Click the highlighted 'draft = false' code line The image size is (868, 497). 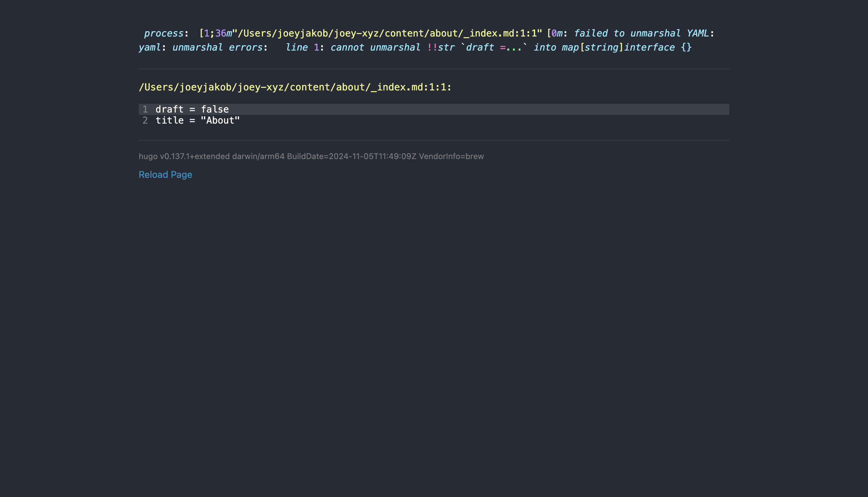click(x=192, y=109)
